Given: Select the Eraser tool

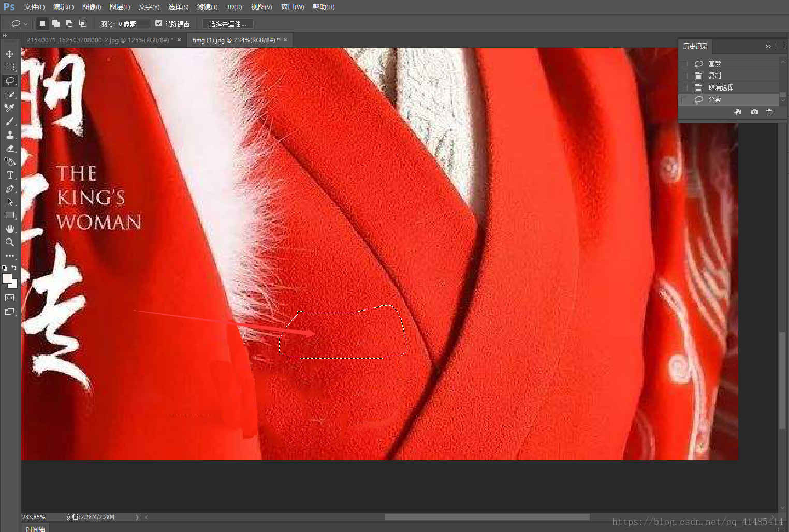Looking at the screenshot, I should pos(10,148).
